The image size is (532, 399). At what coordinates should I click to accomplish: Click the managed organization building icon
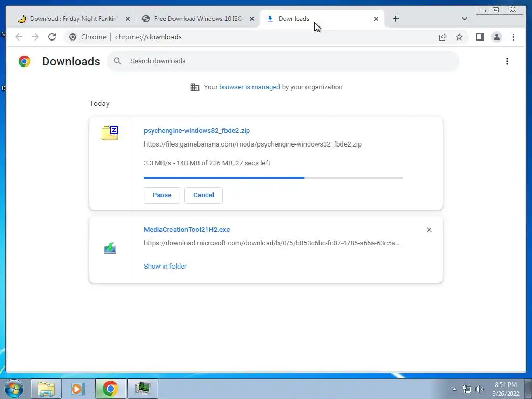(195, 87)
